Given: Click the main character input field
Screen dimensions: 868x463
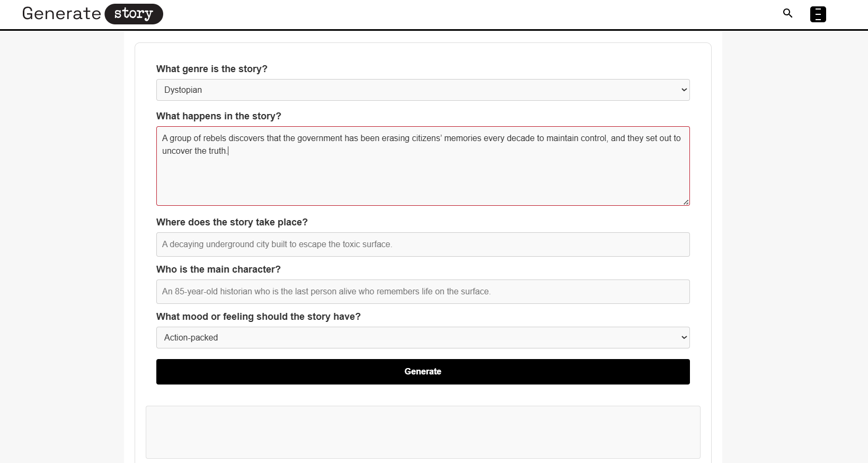Looking at the screenshot, I should [422, 292].
